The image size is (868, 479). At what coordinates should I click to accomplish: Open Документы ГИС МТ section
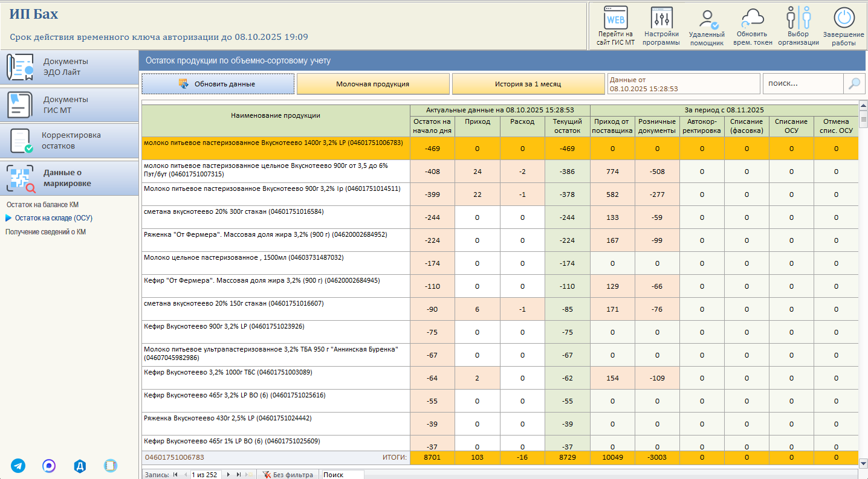pyautogui.click(x=70, y=104)
